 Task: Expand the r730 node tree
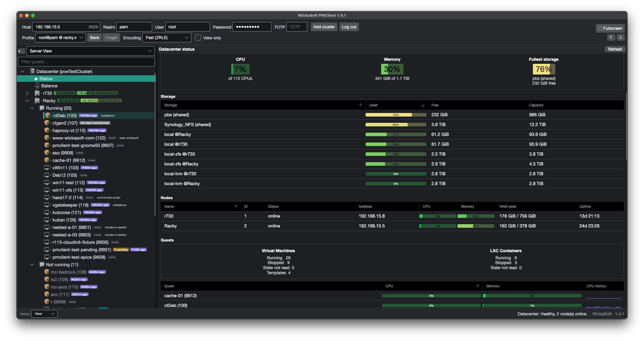point(27,93)
